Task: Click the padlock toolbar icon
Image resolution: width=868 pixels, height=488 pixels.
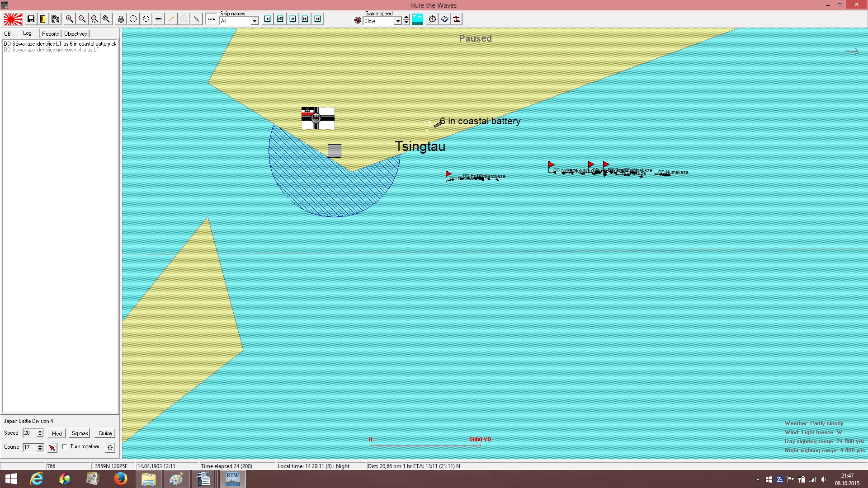Action: (x=121, y=19)
